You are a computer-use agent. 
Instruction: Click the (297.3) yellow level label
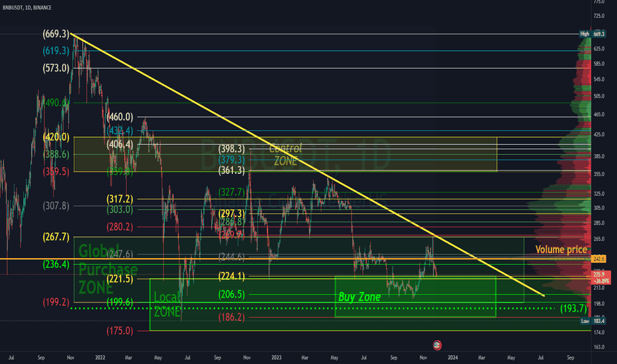click(232, 213)
